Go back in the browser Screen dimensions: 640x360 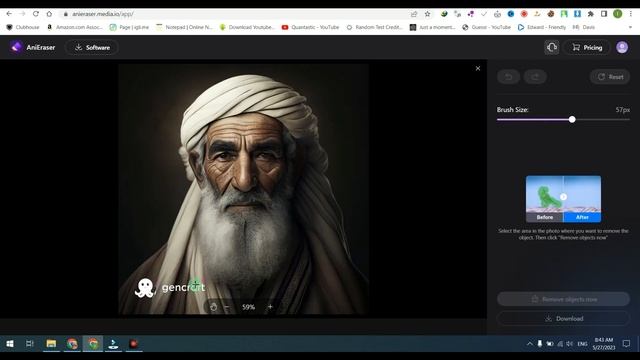click(x=9, y=14)
